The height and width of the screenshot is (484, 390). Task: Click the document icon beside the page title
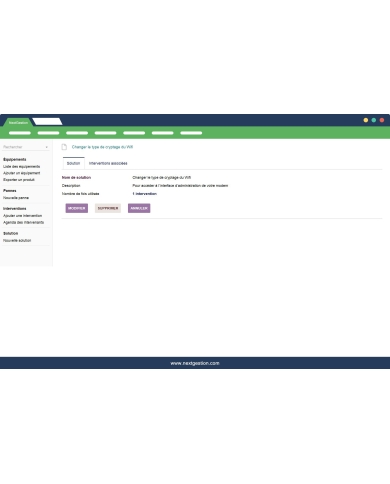click(64, 147)
